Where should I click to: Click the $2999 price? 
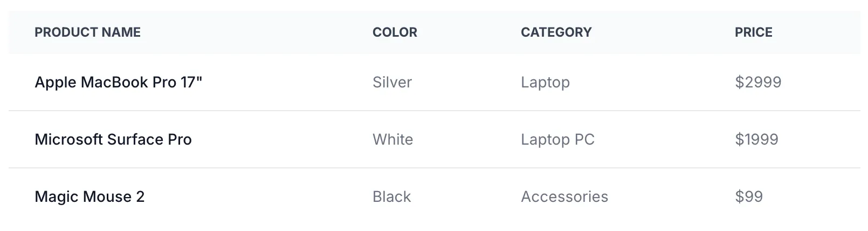(758, 83)
